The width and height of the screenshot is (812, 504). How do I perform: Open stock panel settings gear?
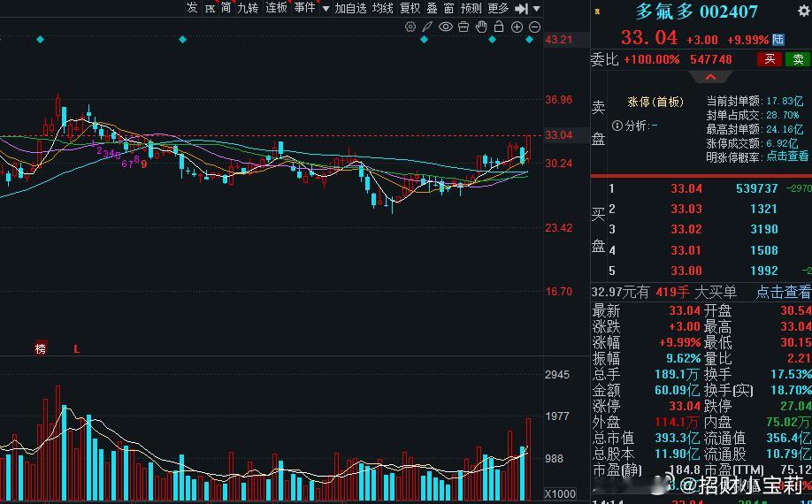tap(804, 11)
